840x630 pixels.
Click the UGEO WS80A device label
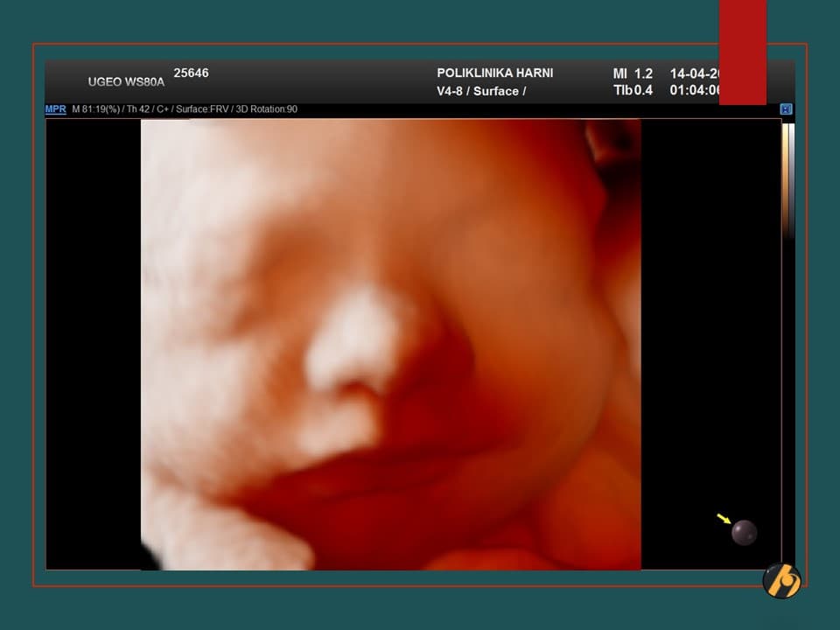point(126,81)
